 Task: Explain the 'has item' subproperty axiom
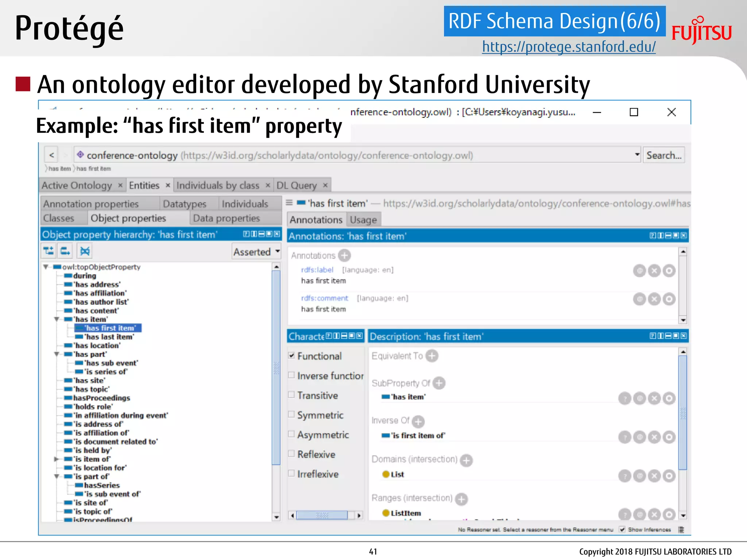pyautogui.click(x=625, y=398)
